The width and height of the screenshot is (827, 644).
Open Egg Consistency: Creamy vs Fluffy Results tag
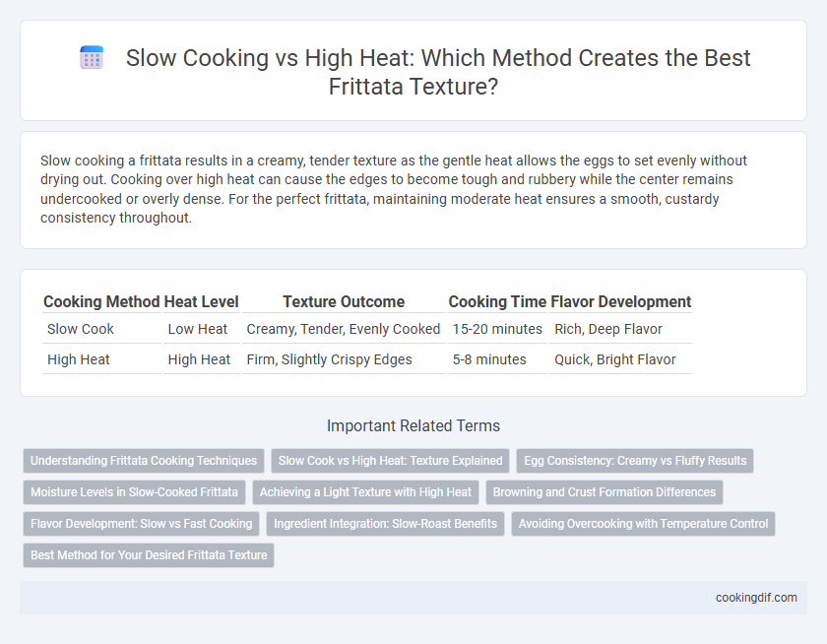[635, 461]
